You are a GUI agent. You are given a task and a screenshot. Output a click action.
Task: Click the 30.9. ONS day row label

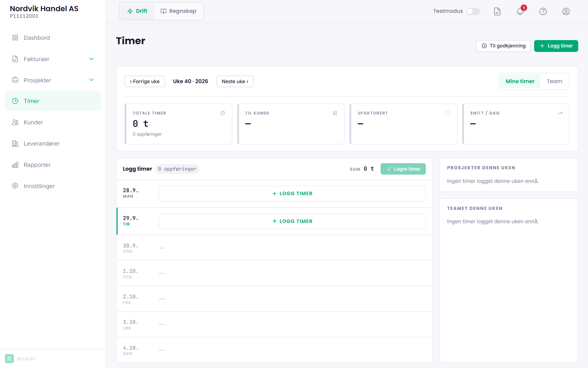pyautogui.click(x=131, y=248)
